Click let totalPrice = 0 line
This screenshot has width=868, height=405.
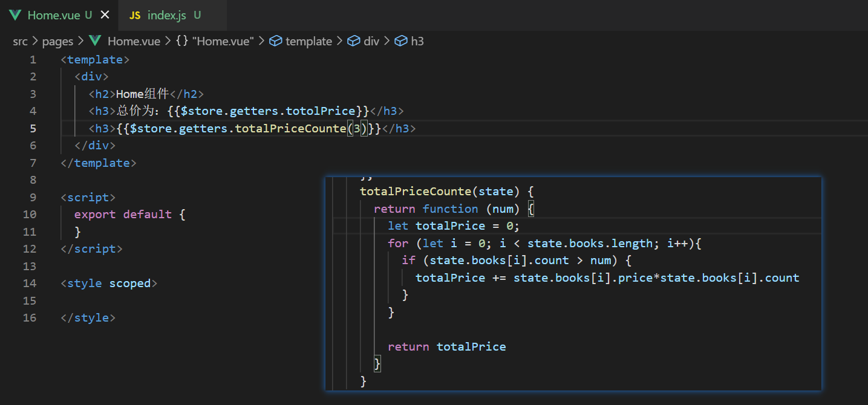[454, 225]
